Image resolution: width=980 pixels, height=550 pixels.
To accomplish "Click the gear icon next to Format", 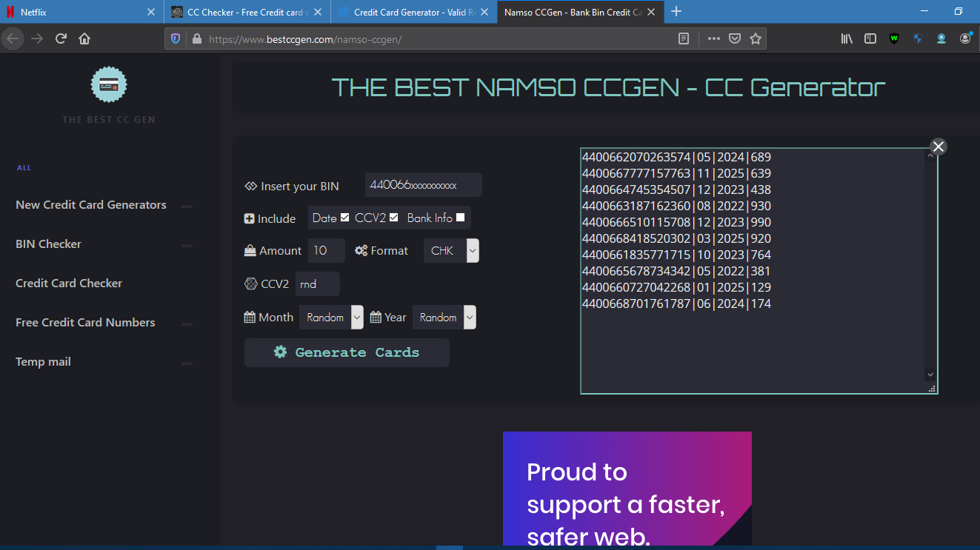I will pyautogui.click(x=361, y=250).
